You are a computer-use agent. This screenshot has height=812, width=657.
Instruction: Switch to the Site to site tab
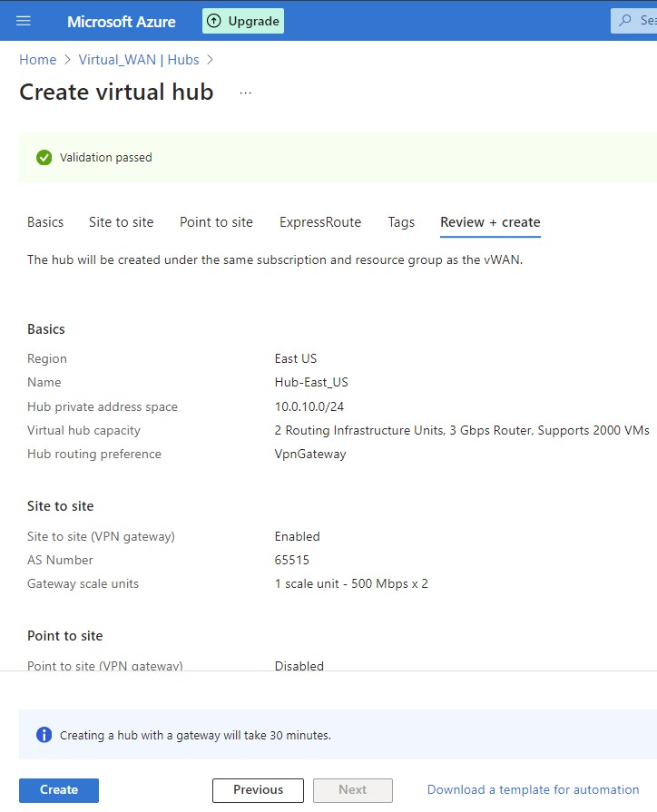click(x=122, y=222)
